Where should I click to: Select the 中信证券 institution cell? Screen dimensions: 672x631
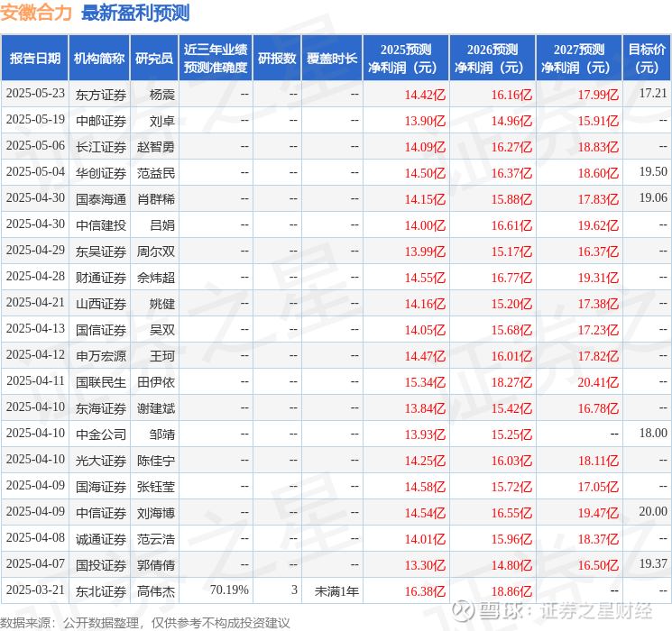pos(101,513)
